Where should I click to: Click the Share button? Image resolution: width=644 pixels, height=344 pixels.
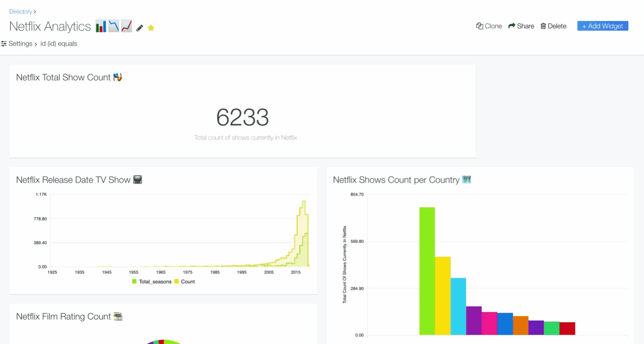pyautogui.click(x=521, y=26)
